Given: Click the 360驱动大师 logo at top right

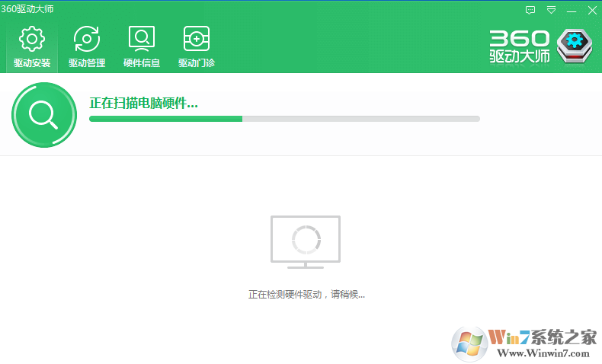Looking at the screenshot, I should [541, 46].
